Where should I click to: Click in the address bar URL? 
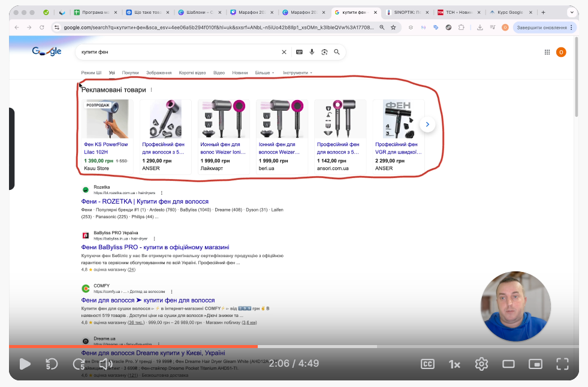coord(219,28)
